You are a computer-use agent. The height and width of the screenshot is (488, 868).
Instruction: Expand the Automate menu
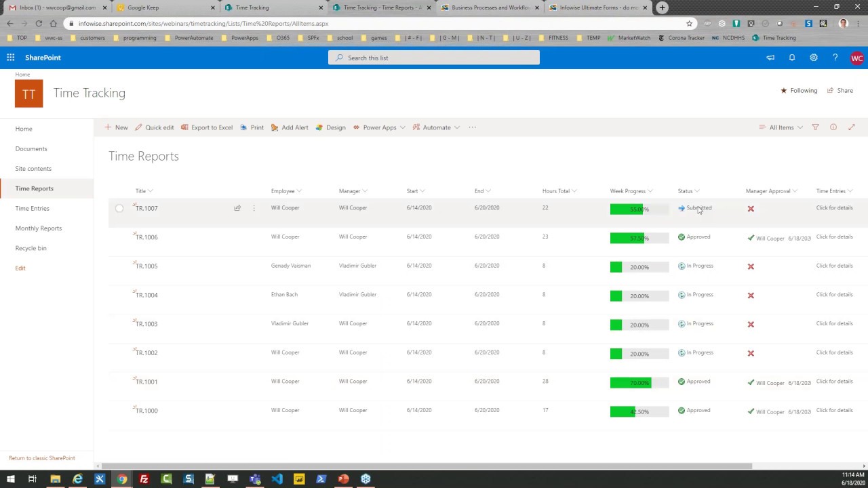(x=435, y=127)
